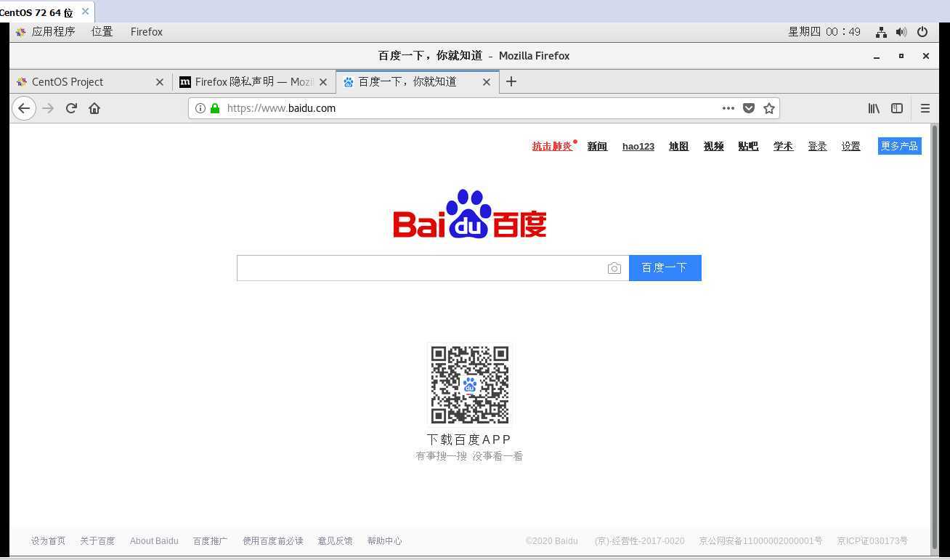Click the camera image-search icon
Image resolution: width=950 pixels, height=560 pixels.
614,268
